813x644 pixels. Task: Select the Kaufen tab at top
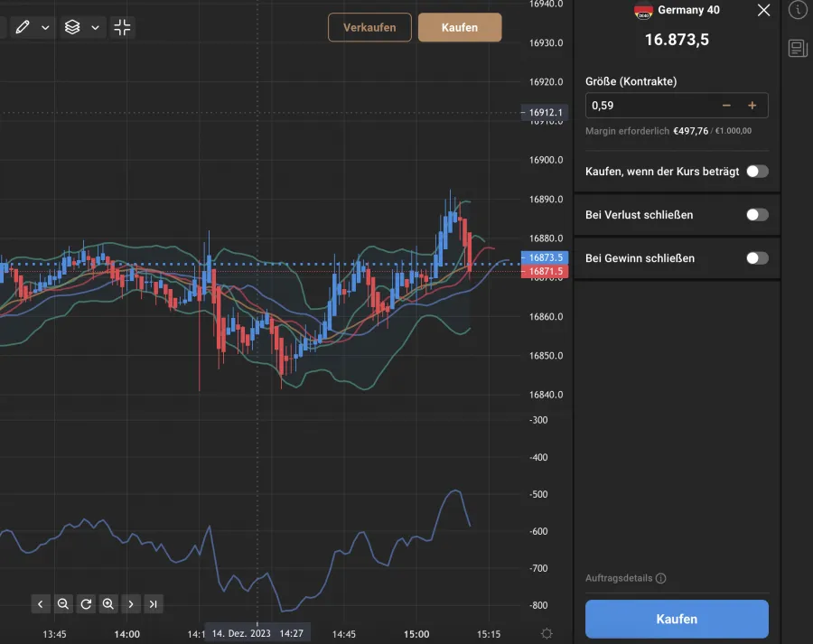(460, 27)
